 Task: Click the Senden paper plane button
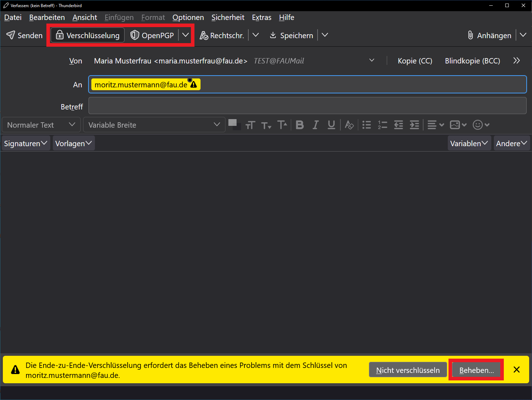pos(24,35)
